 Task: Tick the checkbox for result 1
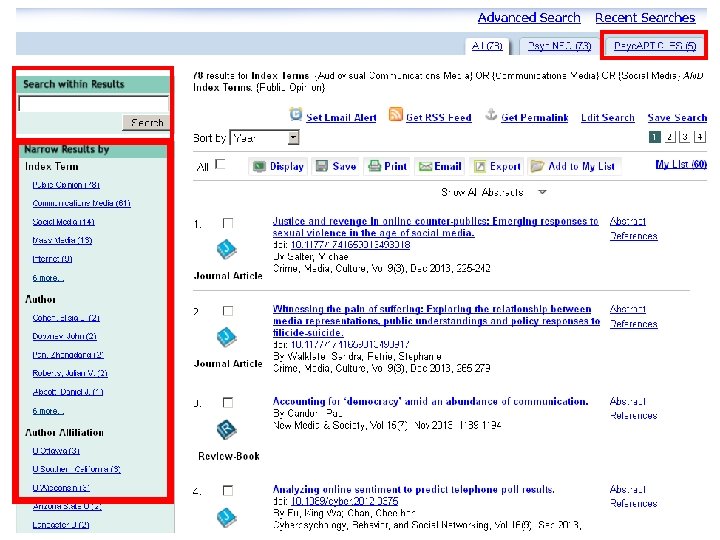click(227, 223)
